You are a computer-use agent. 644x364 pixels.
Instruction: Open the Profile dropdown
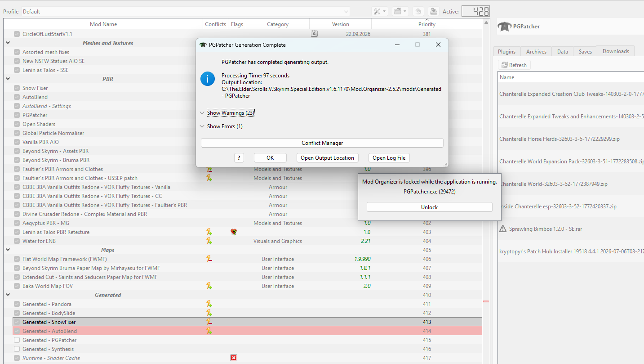185,11
